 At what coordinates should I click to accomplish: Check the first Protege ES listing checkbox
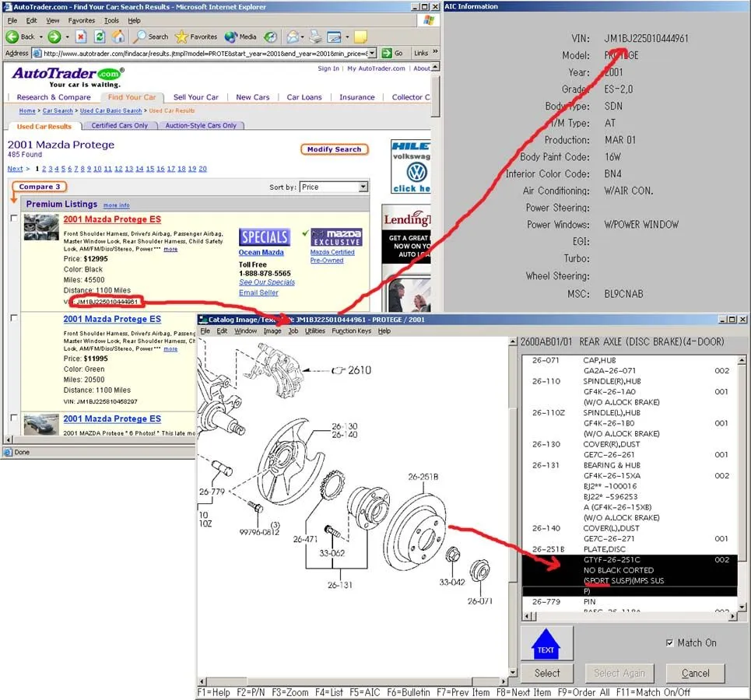pos(14,219)
